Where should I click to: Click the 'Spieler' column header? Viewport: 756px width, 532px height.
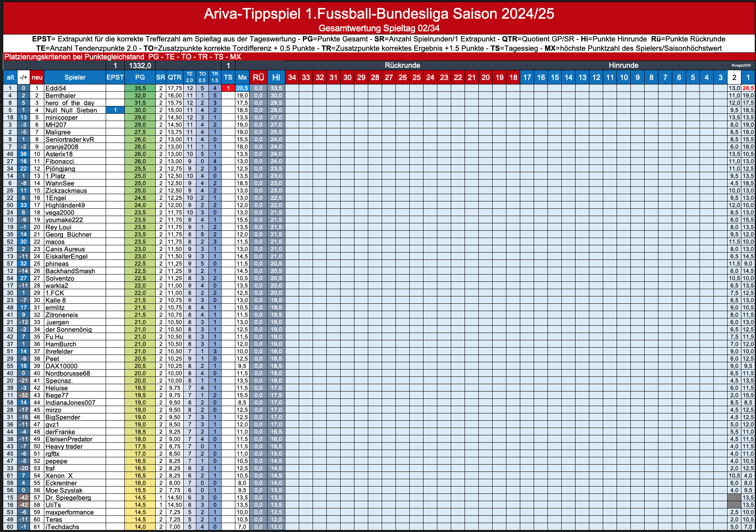[x=75, y=77]
